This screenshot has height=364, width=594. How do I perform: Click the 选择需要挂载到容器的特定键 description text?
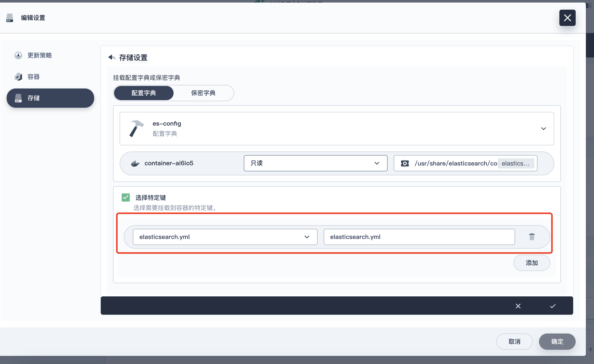coord(175,208)
